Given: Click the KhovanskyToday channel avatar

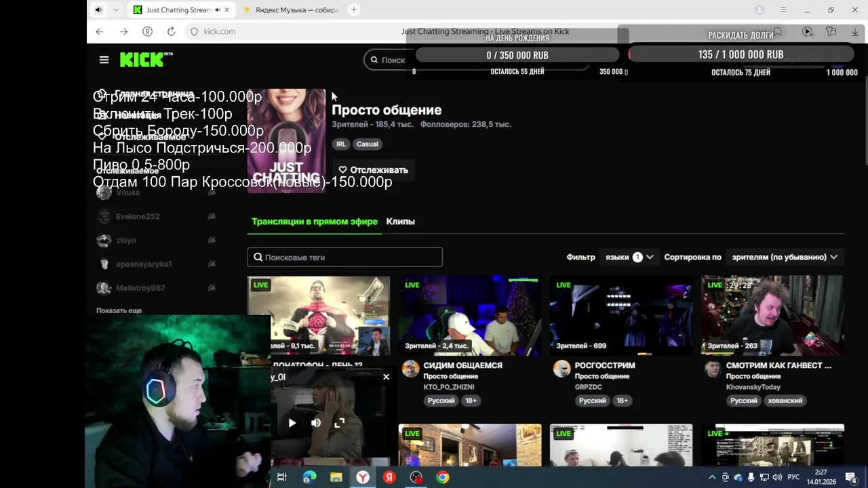Looking at the screenshot, I should pos(713,369).
